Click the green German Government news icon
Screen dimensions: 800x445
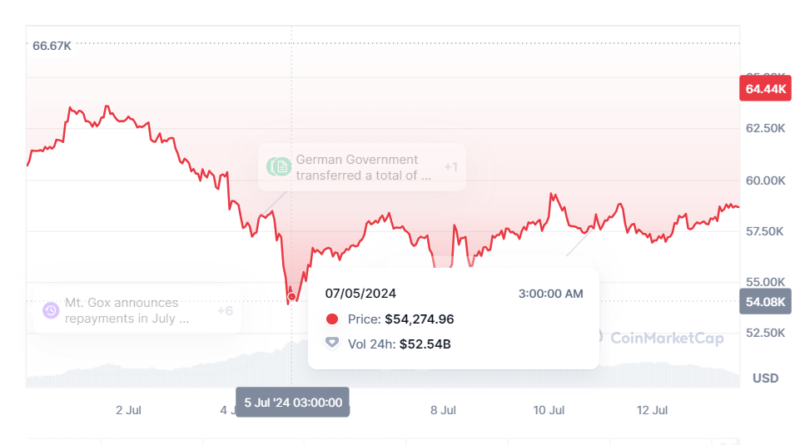click(279, 167)
